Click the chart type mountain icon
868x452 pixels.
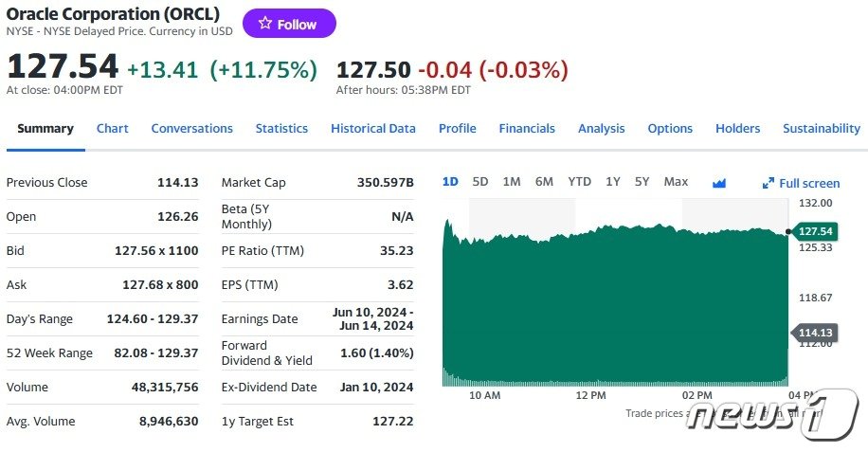pos(718,183)
